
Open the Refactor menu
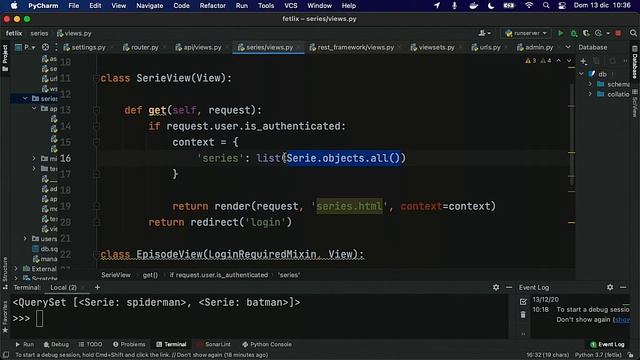(212, 6)
